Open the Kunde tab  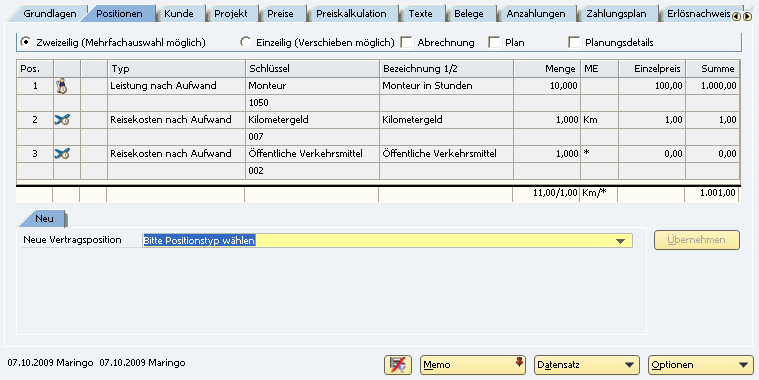pyautogui.click(x=179, y=14)
